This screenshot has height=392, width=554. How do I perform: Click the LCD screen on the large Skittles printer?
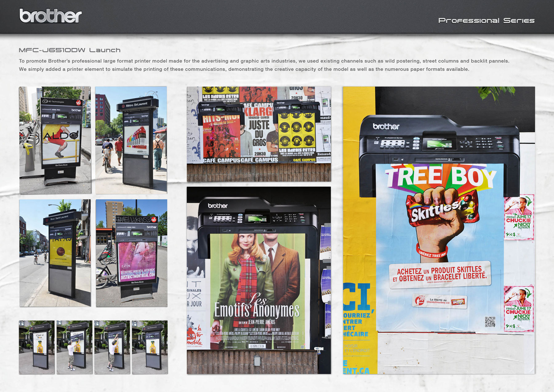439,144
